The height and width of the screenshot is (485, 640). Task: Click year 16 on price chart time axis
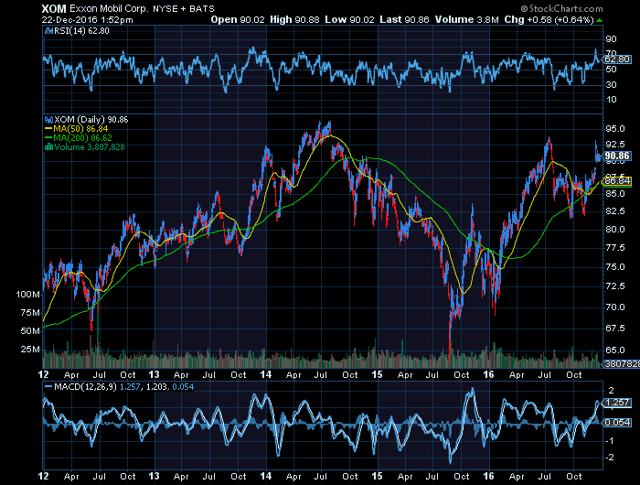coord(489,375)
